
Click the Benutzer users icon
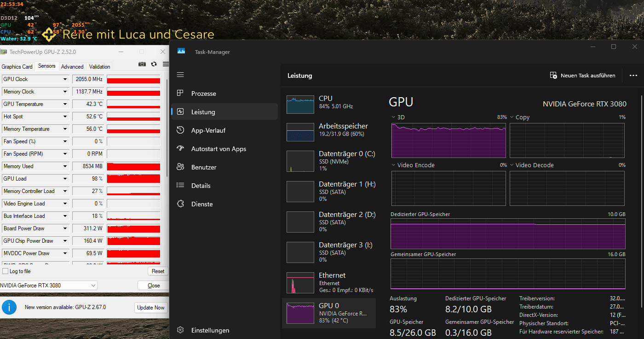180,167
